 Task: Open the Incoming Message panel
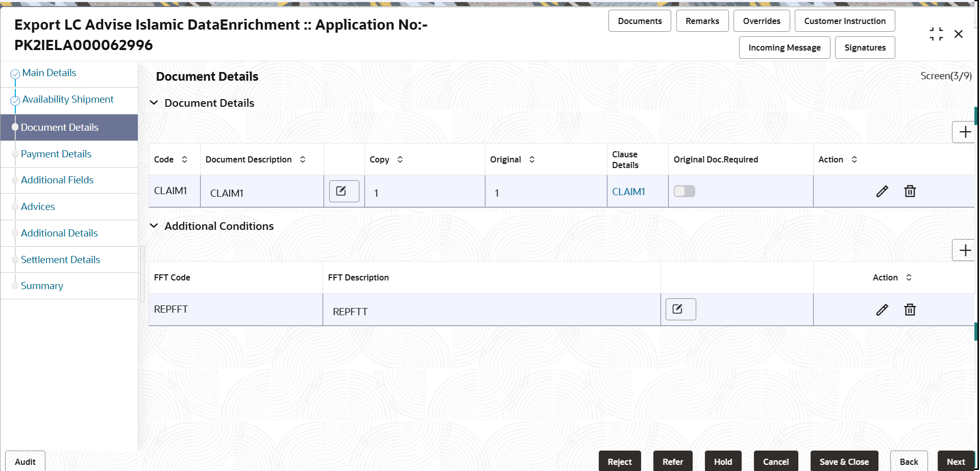click(x=784, y=48)
